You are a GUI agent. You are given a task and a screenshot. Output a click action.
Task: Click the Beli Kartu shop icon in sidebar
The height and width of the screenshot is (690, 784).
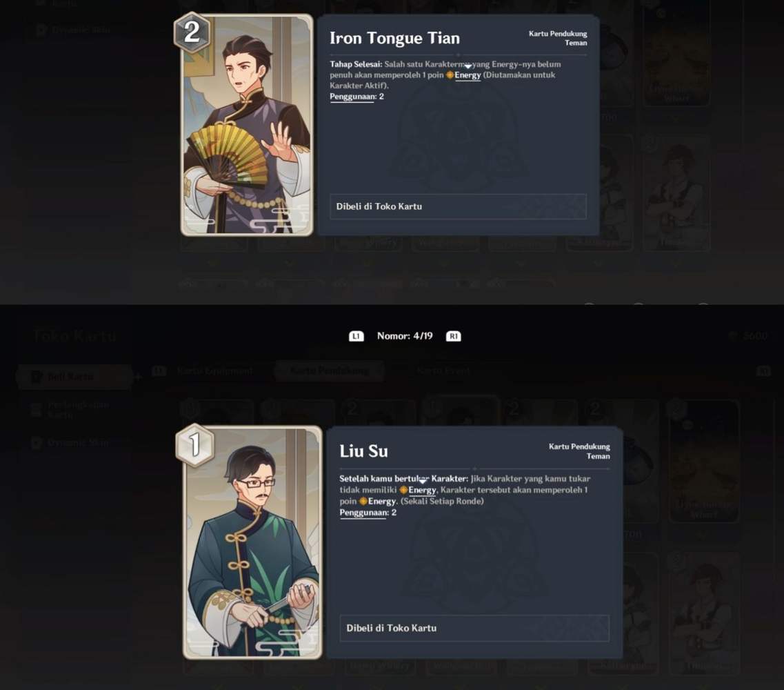37,376
